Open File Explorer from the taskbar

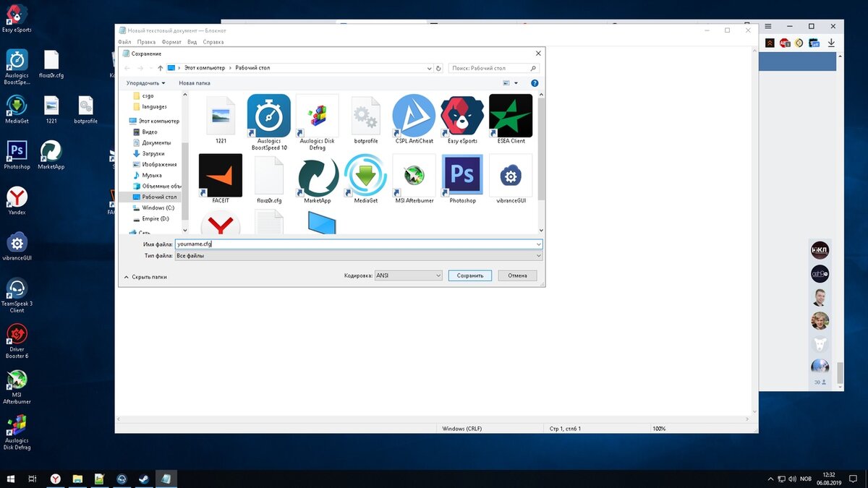click(x=77, y=479)
